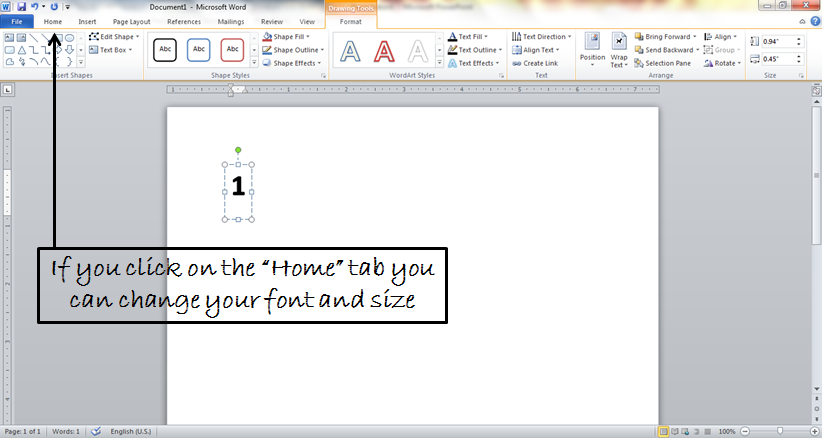822x438 pixels.
Task: Open the Selection Pane
Action: (x=663, y=63)
